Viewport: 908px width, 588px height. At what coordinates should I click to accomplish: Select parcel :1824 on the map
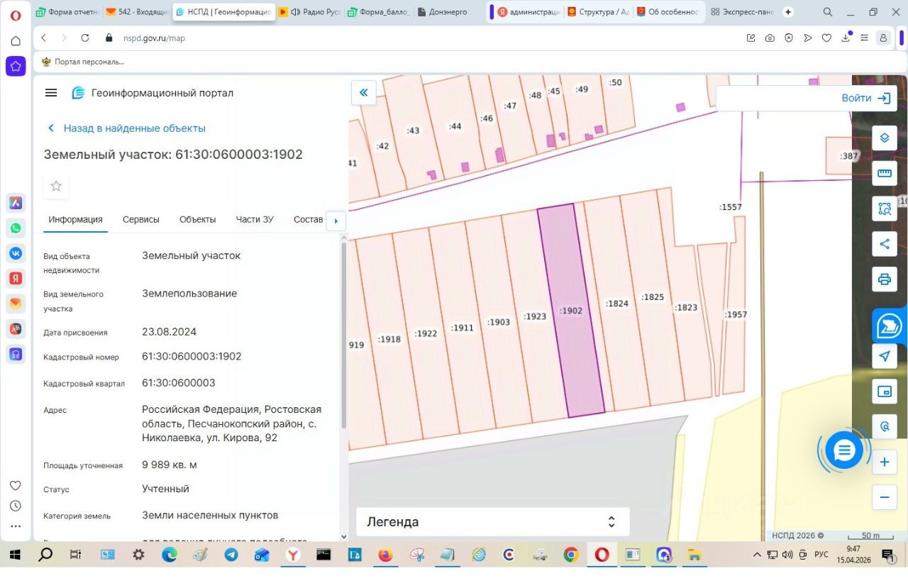coord(618,304)
